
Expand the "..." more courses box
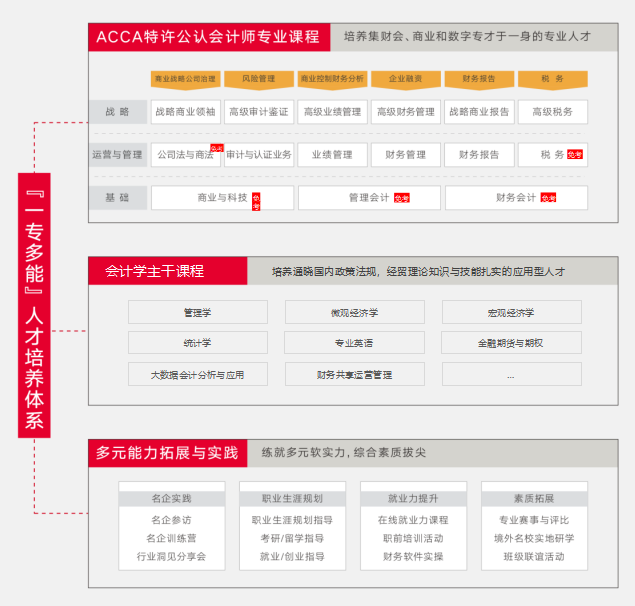[511, 375]
